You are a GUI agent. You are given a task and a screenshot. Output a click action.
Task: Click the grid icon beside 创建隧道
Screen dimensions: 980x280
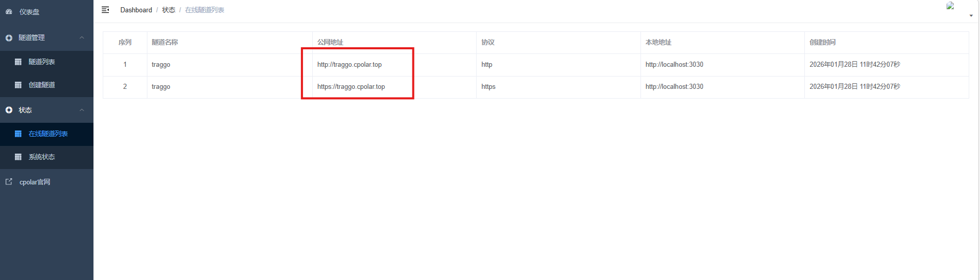(18, 85)
